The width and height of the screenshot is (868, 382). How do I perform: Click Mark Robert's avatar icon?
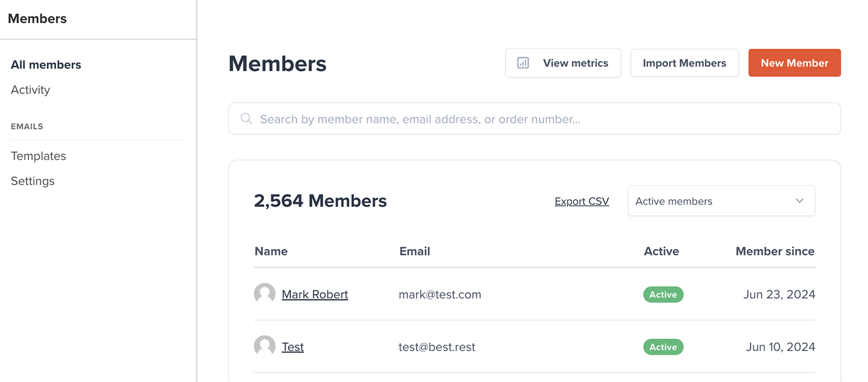pos(265,294)
